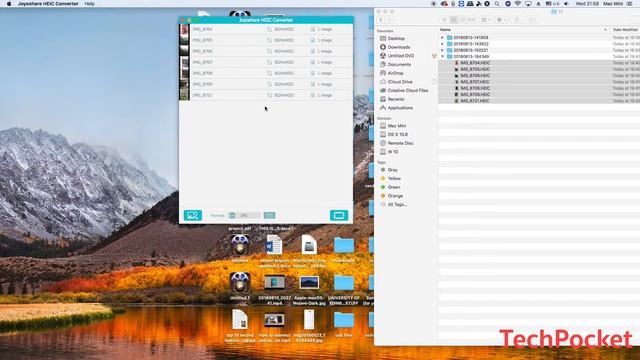Select Apple-macOS-Mojave-Dark.jpg desktop file
640x360 pixels.
[309, 290]
